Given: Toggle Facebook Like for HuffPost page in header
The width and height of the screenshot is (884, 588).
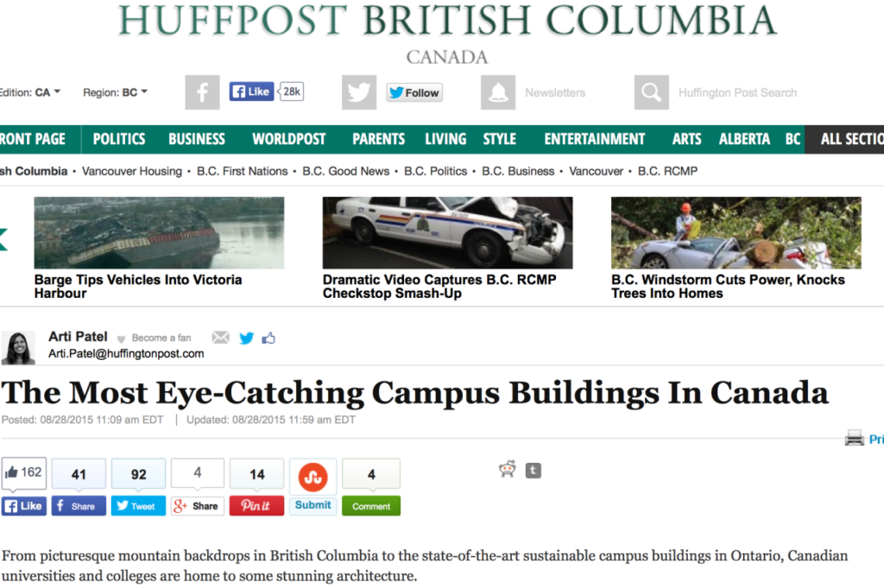Looking at the screenshot, I should [251, 92].
